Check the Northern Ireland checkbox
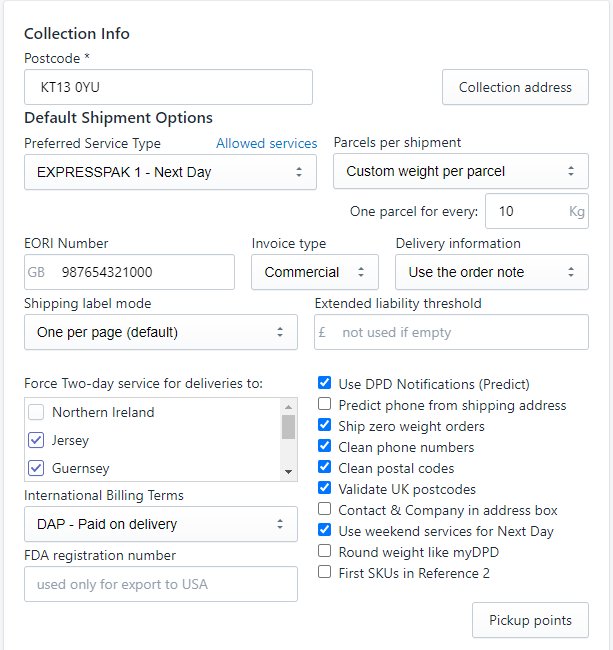This screenshot has height=650, width=613. coord(36,412)
